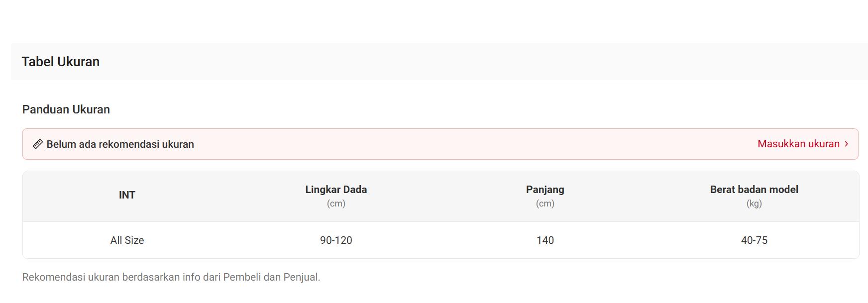The height and width of the screenshot is (303, 868).
Task: Click the ruler icon in the banner
Action: tap(37, 144)
